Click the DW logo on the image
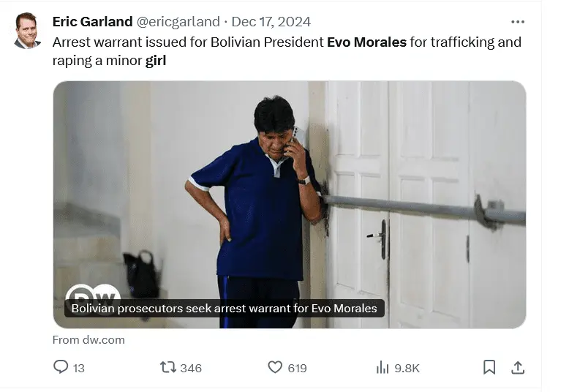 click(93, 295)
